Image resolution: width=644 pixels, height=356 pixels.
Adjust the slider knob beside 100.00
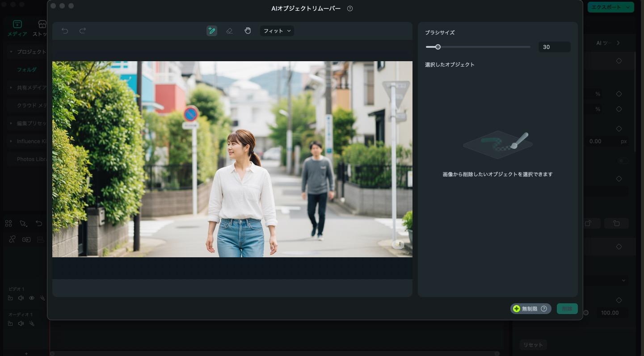[x=586, y=313]
